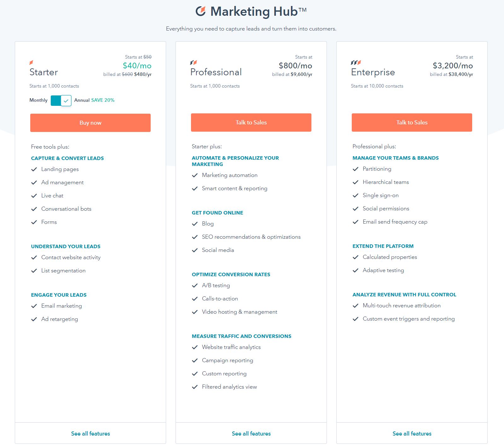Click the MEASURE TRAFFIC AND CONVERSIONS heading
The width and height of the screenshot is (504, 445).
pos(241,336)
